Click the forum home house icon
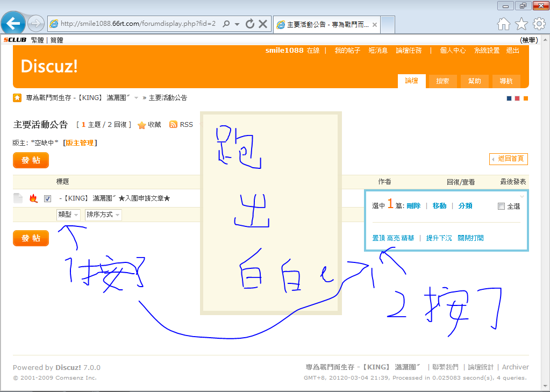Screen dimensions: 550x392 pyautogui.click(x=17, y=98)
